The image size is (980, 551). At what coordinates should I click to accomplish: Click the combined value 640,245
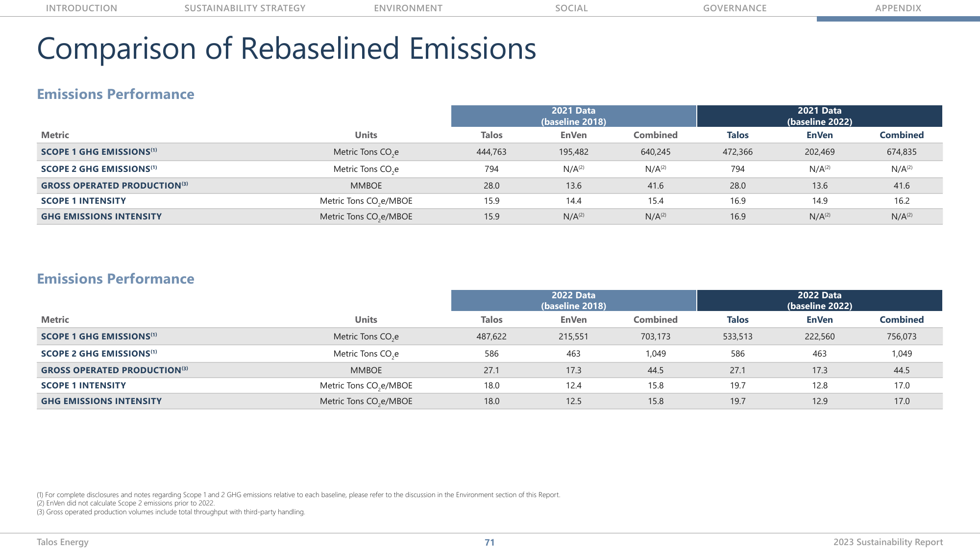656,152
